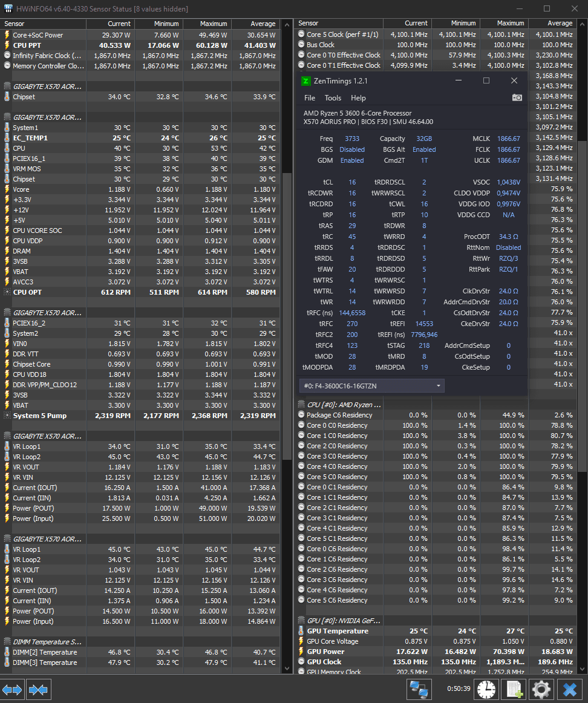
Task: Click thermometer icon beside GPU Temperature
Action: coord(301,631)
